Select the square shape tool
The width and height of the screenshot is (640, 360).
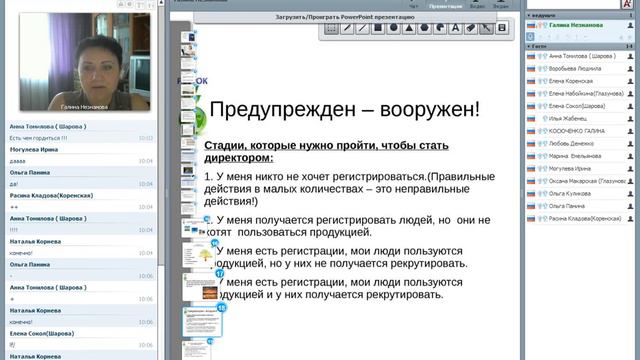click(x=378, y=28)
